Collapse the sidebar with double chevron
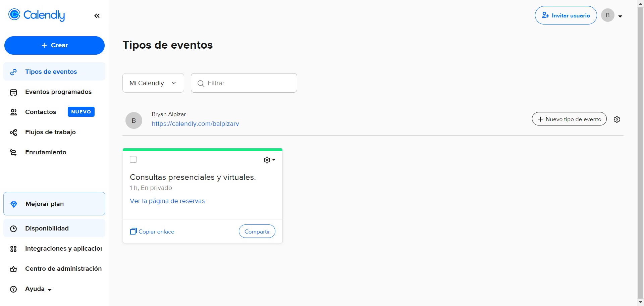The height and width of the screenshot is (306, 644). 97,15
